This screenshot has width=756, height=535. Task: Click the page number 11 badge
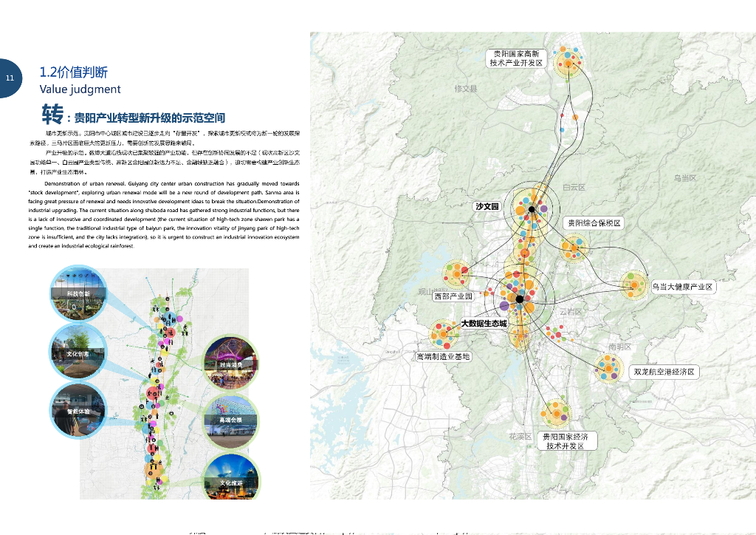click(x=10, y=78)
